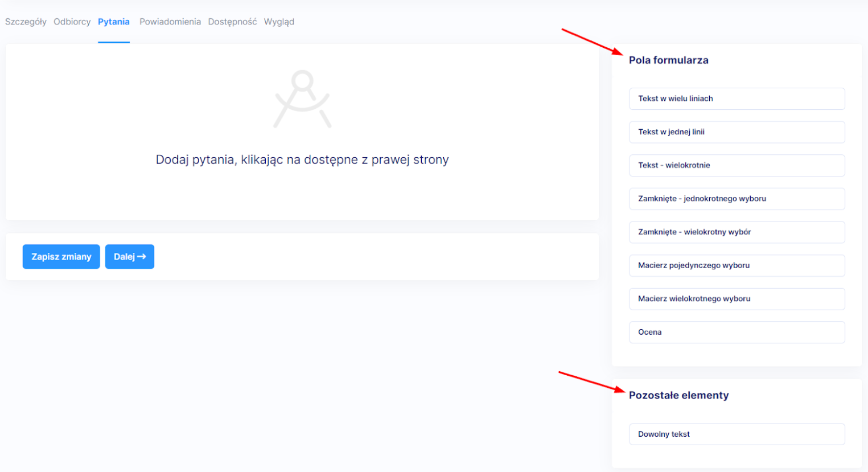Select the active Pytania tab
The width and height of the screenshot is (868, 472).
(x=114, y=22)
